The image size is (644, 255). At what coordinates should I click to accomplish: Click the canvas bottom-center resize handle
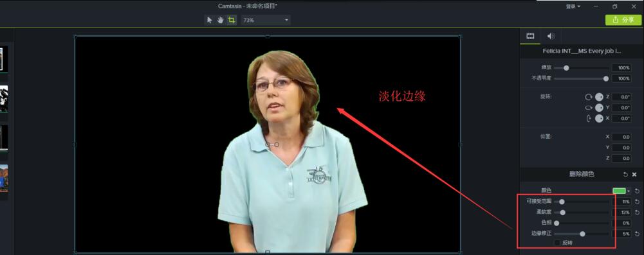click(268, 252)
